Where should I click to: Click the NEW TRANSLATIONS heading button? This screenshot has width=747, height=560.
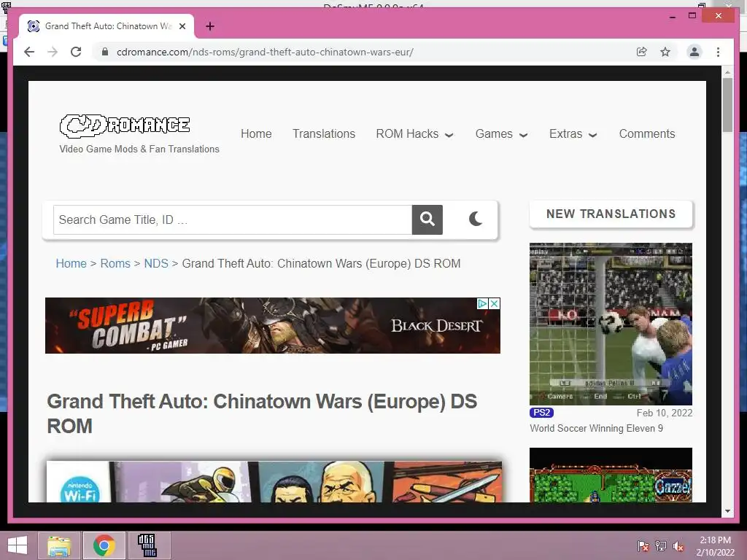pyautogui.click(x=611, y=214)
